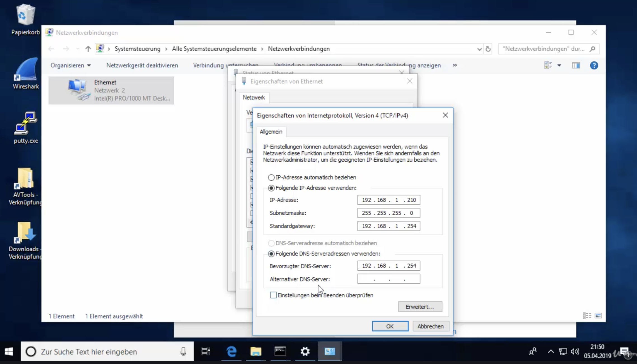Switch to the large icons view in the status bar

click(598, 316)
